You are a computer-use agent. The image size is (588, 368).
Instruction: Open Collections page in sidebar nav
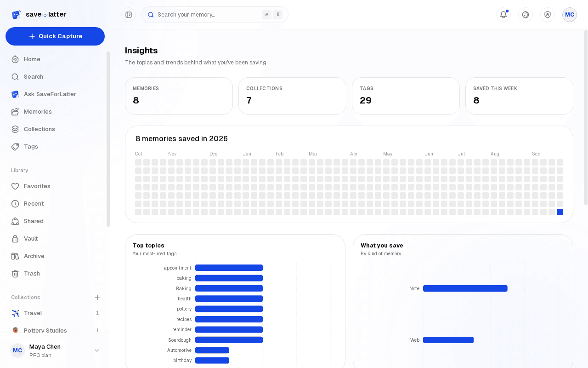tap(55, 129)
